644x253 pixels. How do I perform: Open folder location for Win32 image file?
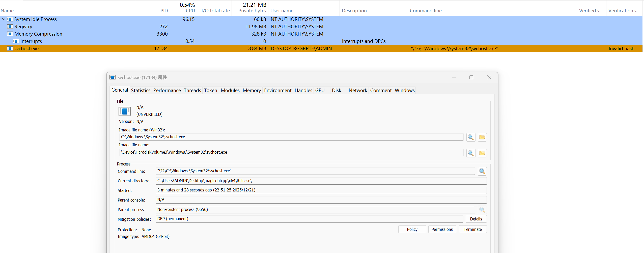click(482, 137)
